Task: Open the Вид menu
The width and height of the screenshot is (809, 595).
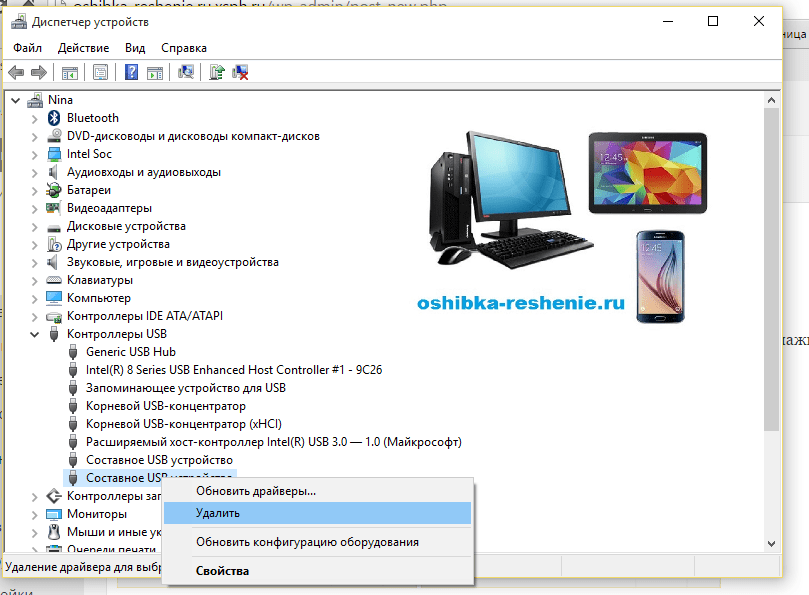Action: [135, 48]
